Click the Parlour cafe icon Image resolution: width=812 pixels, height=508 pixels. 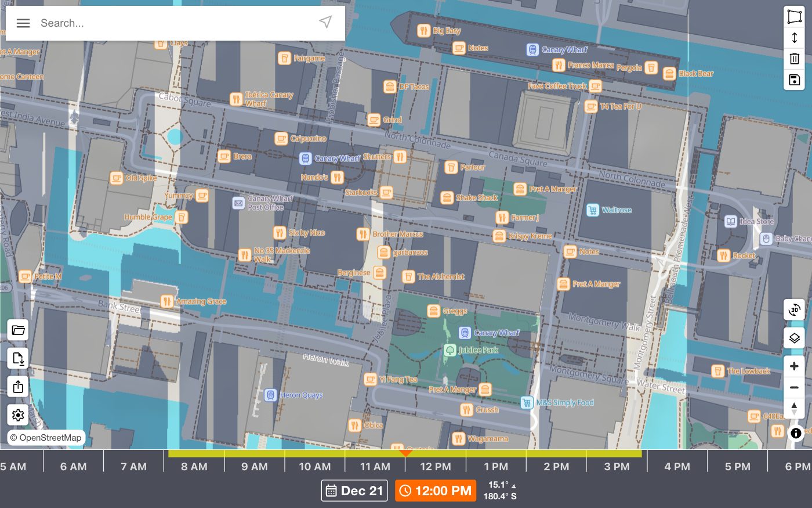(x=451, y=167)
